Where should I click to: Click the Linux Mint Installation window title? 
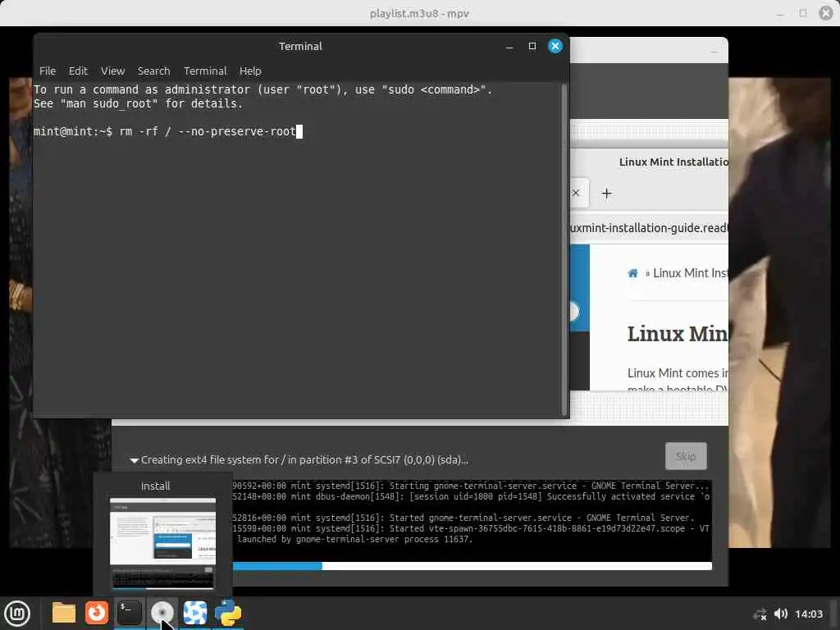(x=673, y=162)
